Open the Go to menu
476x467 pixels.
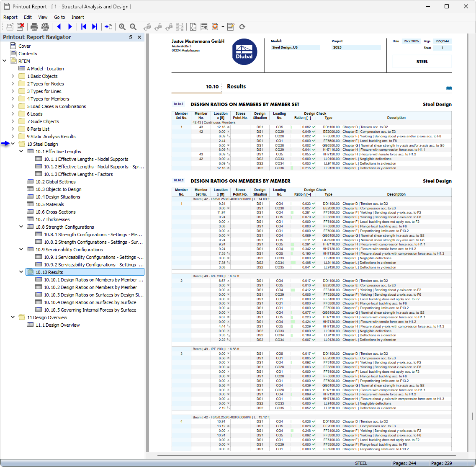coord(59,17)
